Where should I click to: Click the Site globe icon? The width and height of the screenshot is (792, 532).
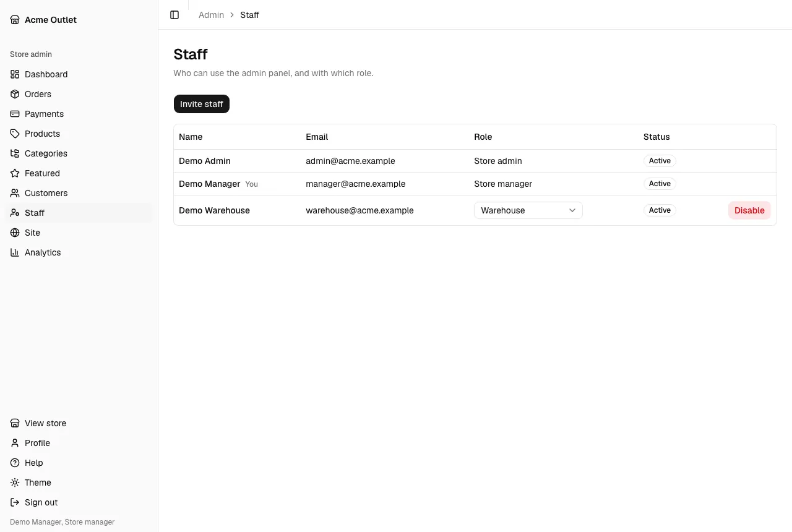click(x=15, y=233)
